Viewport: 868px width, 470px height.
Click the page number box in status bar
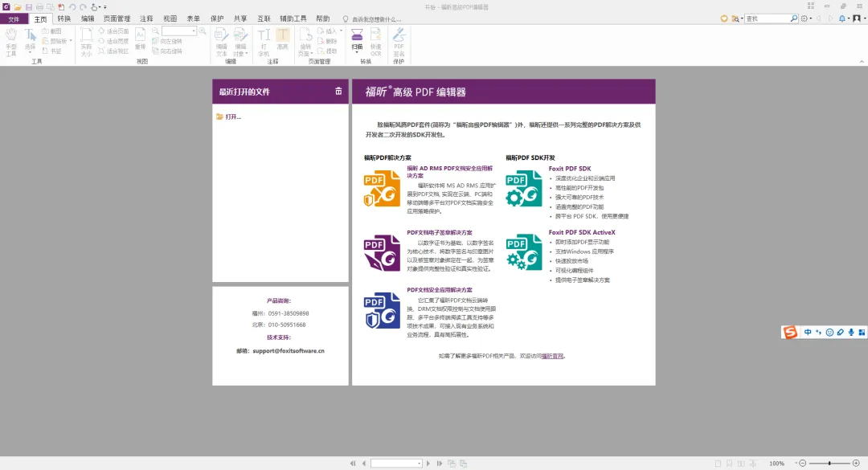pyautogui.click(x=395, y=464)
